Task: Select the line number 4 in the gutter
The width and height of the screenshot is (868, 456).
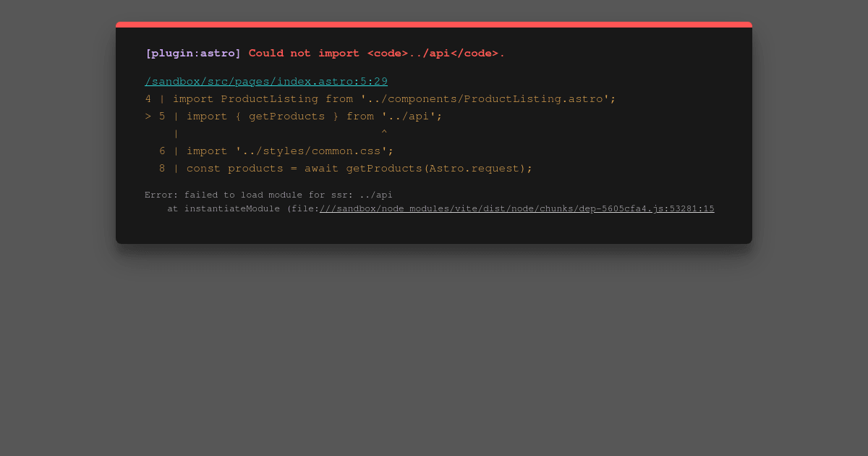Action: tap(148, 98)
